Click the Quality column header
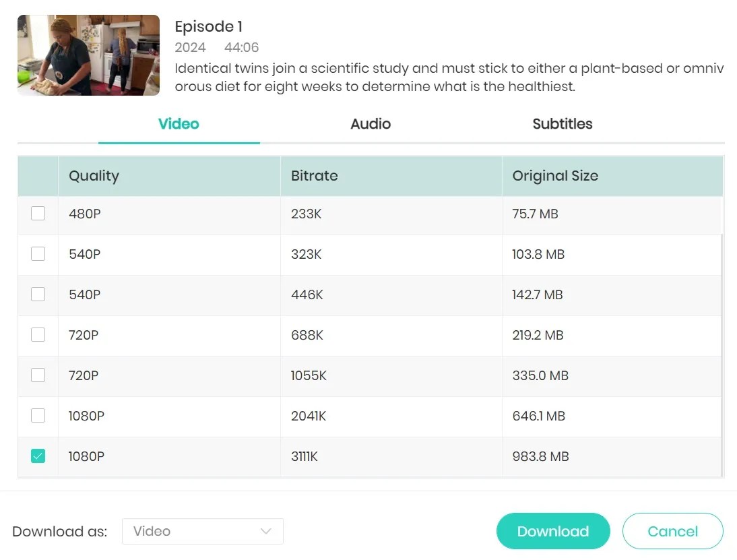Viewport: 737px width, 560px height. [x=94, y=176]
